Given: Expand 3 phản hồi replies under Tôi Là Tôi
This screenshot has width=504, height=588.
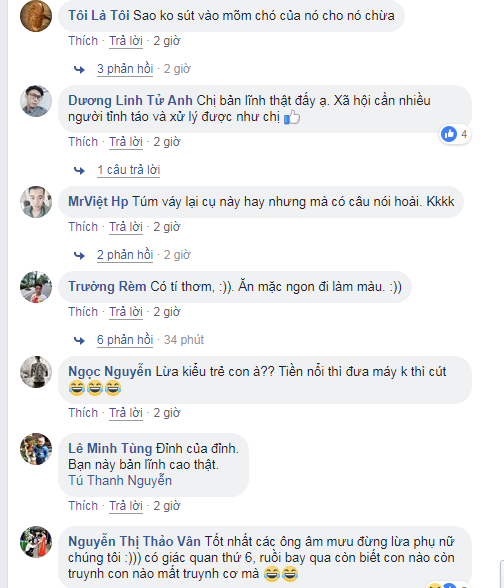Looking at the screenshot, I should coord(125,69).
